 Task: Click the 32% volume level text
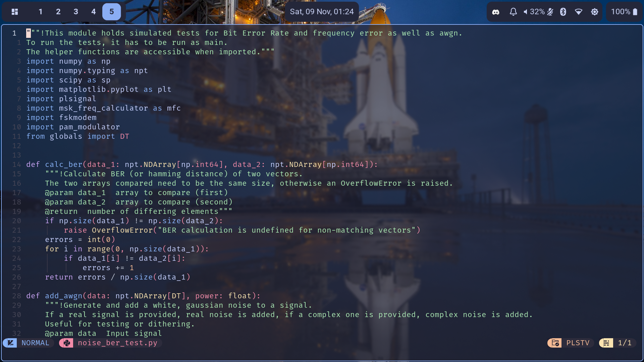537,12
